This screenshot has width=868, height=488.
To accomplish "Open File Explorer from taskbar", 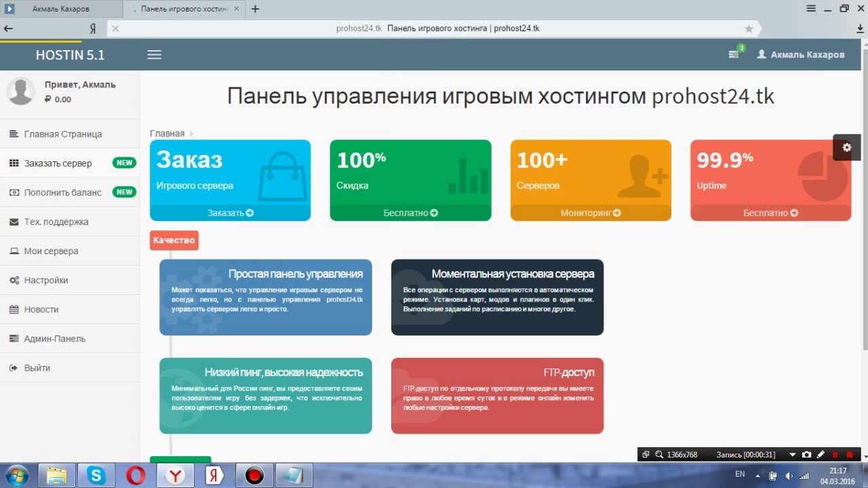I will point(57,475).
